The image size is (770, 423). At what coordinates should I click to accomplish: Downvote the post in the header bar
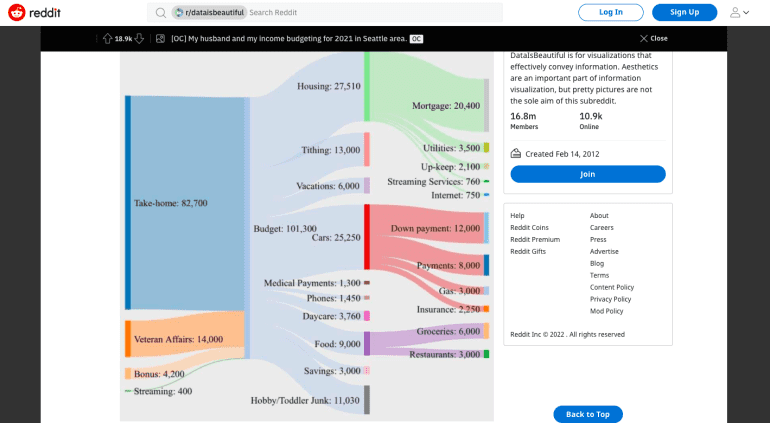click(x=140, y=38)
